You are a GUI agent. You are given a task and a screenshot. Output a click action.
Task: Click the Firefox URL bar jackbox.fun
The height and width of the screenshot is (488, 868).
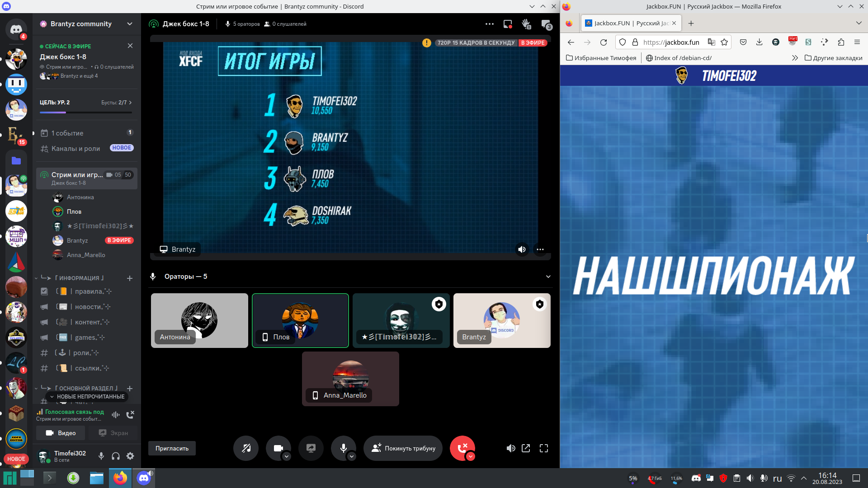point(671,42)
